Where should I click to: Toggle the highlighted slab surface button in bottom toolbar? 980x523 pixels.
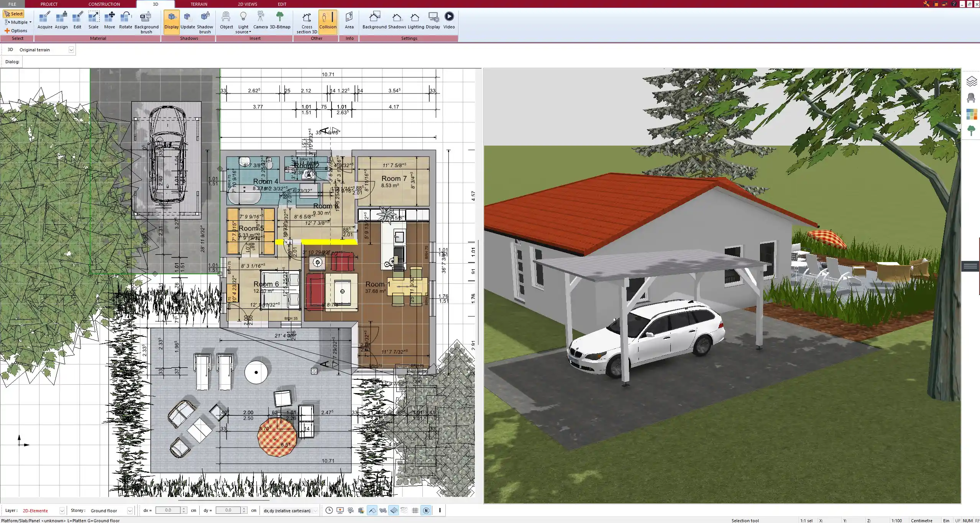[x=394, y=510]
